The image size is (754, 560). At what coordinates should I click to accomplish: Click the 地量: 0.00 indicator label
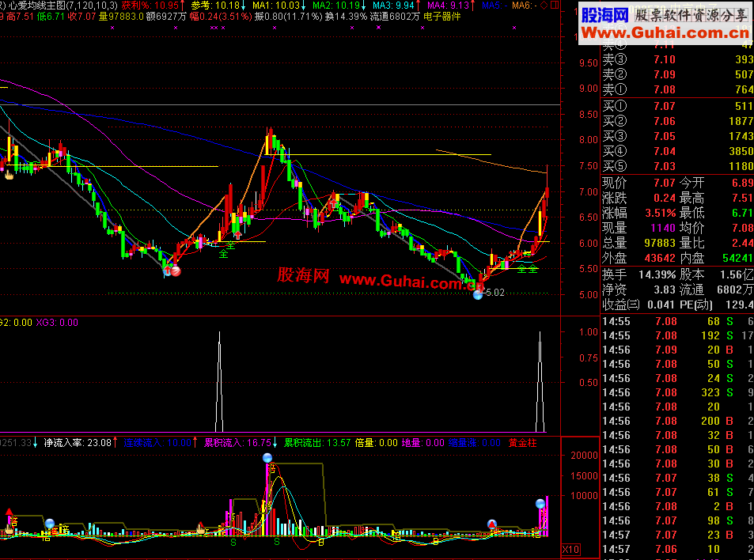[x=422, y=443]
